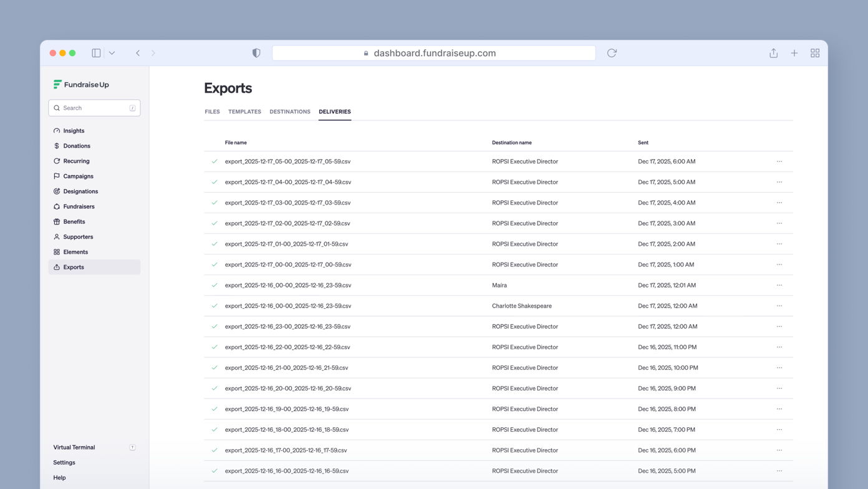Open Virtual Terminal
Image resolution: width=868 pixels, height=489 pixels.
pyautogui.click(x=74, y=447)
